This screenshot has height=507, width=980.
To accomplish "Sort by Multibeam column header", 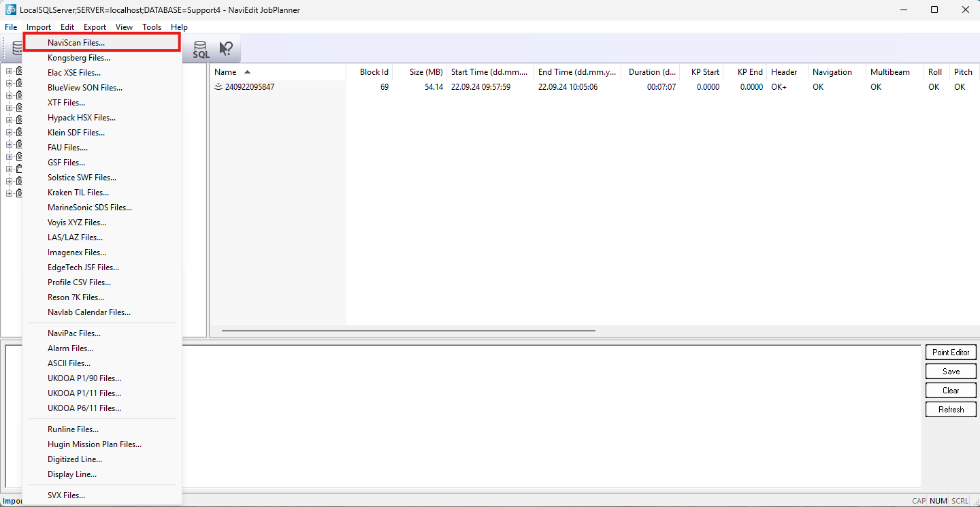I will tap(895, 72).
